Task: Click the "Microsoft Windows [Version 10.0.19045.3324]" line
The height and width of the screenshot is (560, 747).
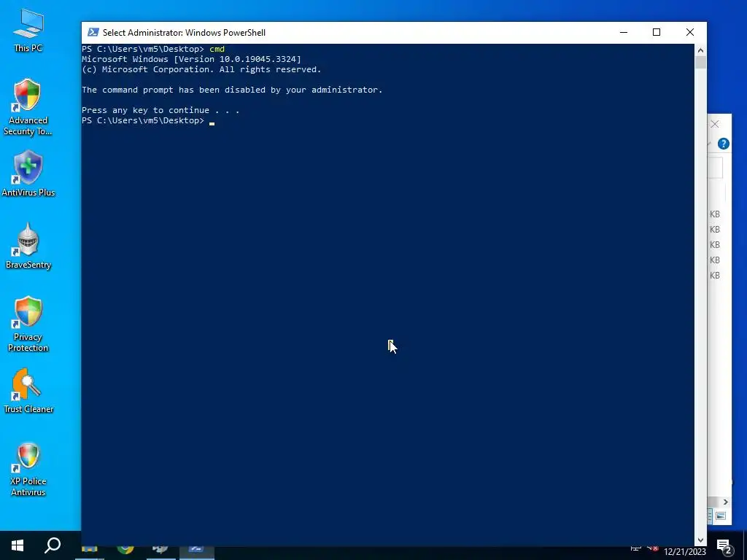Action: coord(191,59)
